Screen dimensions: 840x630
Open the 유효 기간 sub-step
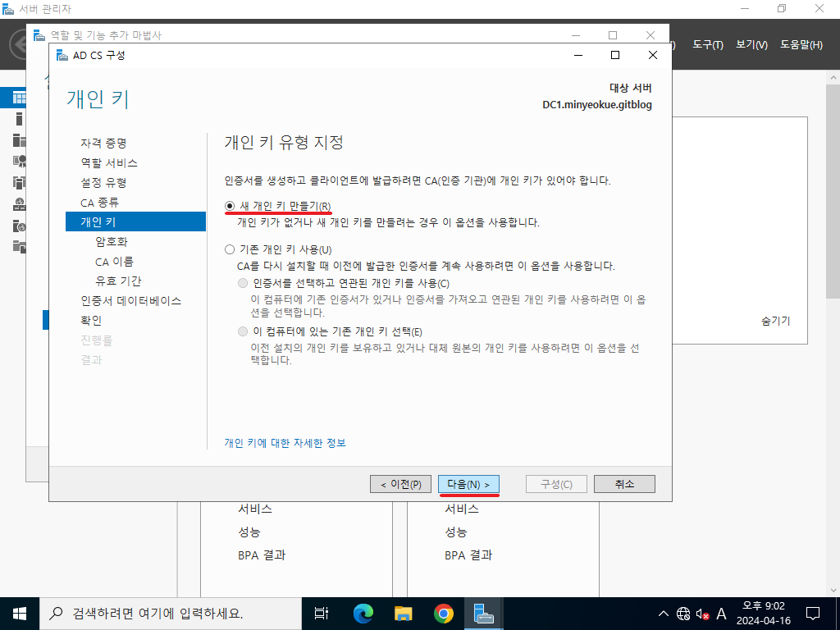coord(118,281)
